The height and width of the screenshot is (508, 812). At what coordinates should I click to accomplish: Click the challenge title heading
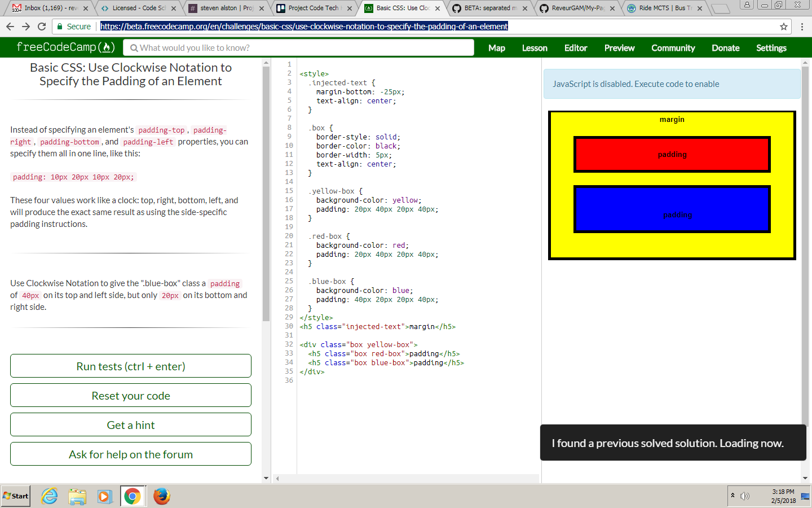[131, 75]
